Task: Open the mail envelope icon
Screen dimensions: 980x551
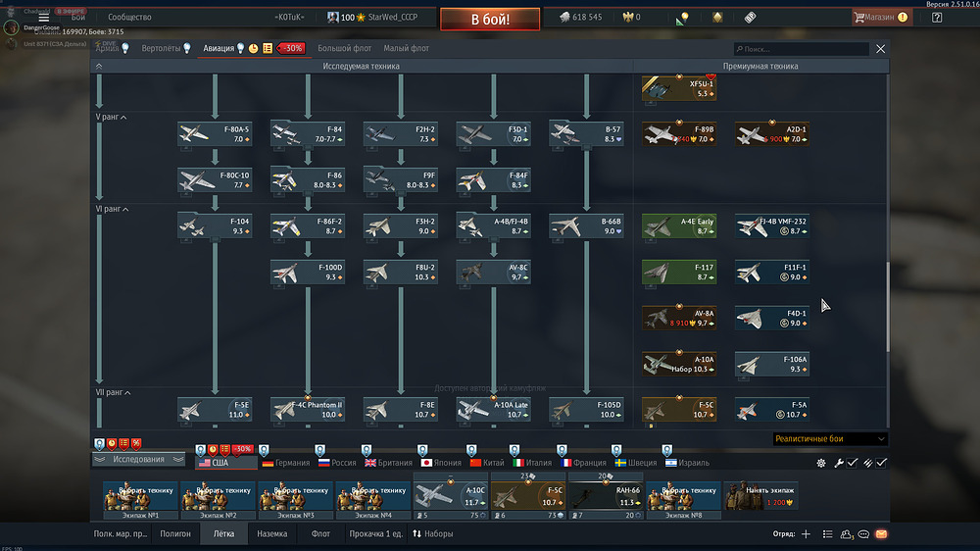Action: pyautogui.click(x=881, y=534)
